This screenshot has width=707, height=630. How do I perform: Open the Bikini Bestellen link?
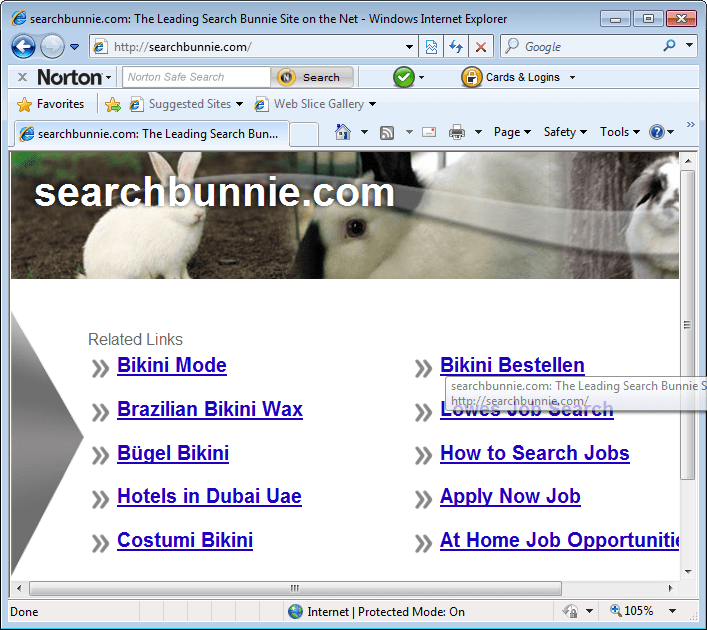coord(512,365)
